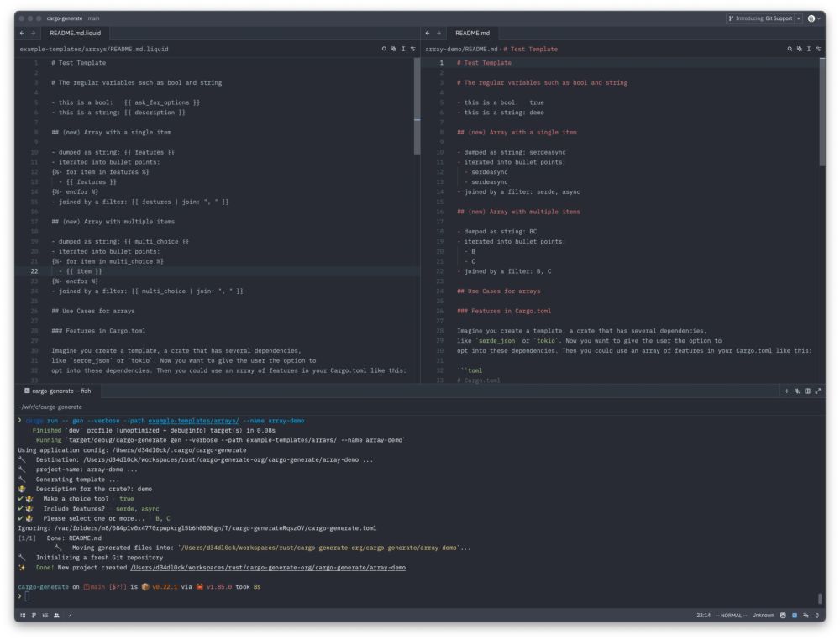Click '## Use Cases for arrays' heading in left editor

(93, 311)
